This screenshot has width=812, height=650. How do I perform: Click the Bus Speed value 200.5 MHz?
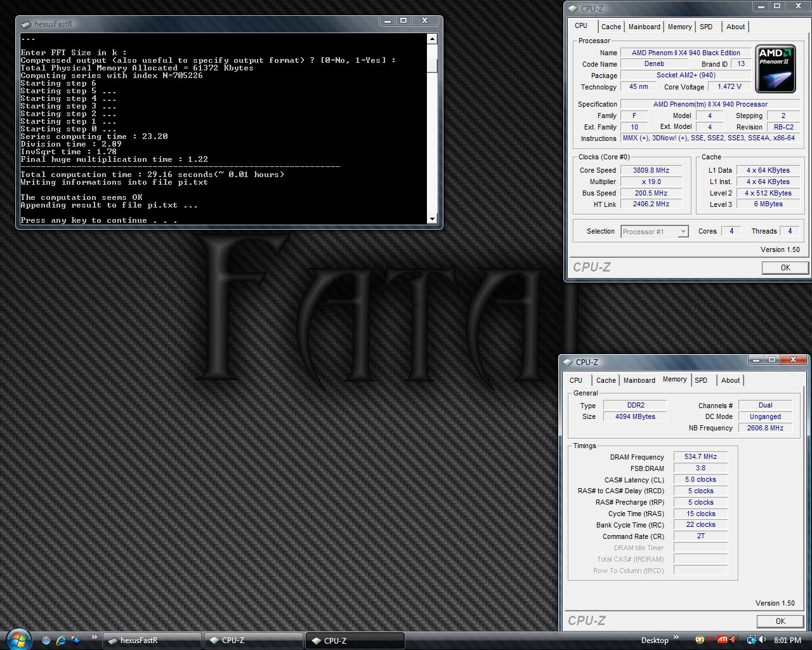651,193
